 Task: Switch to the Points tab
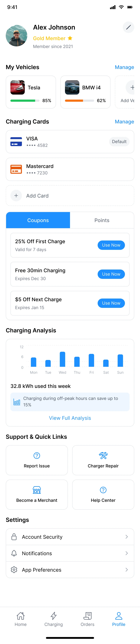102,220
